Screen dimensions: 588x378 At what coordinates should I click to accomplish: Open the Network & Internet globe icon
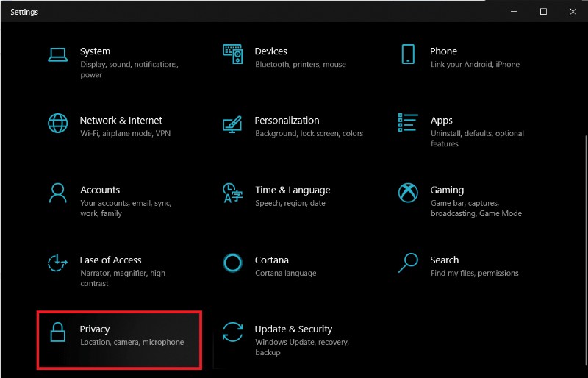pos(58,123)
